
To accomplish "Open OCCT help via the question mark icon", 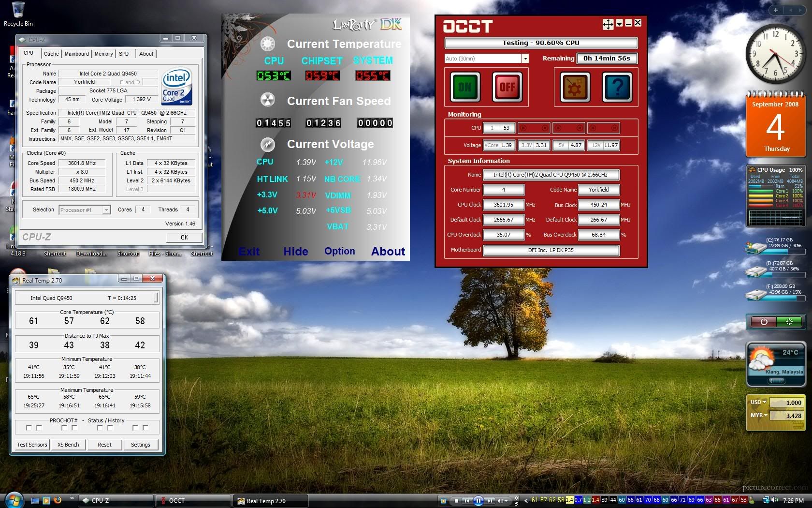I will [x=617, y=87].
